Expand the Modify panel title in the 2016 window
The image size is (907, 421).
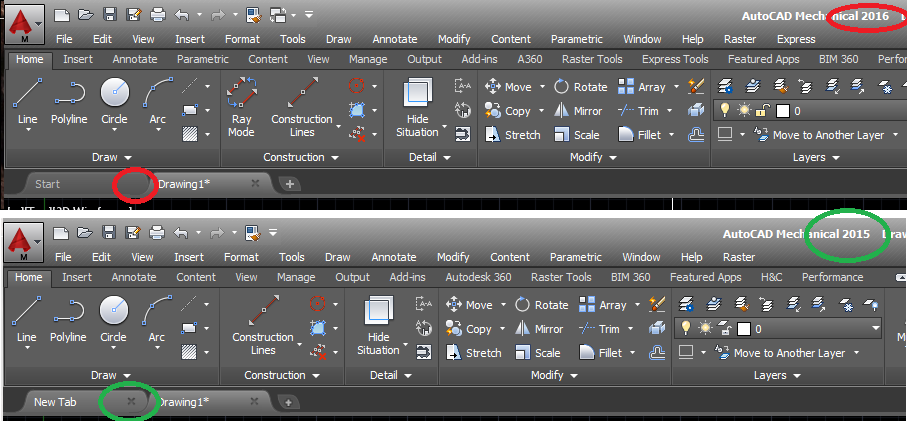593,157
